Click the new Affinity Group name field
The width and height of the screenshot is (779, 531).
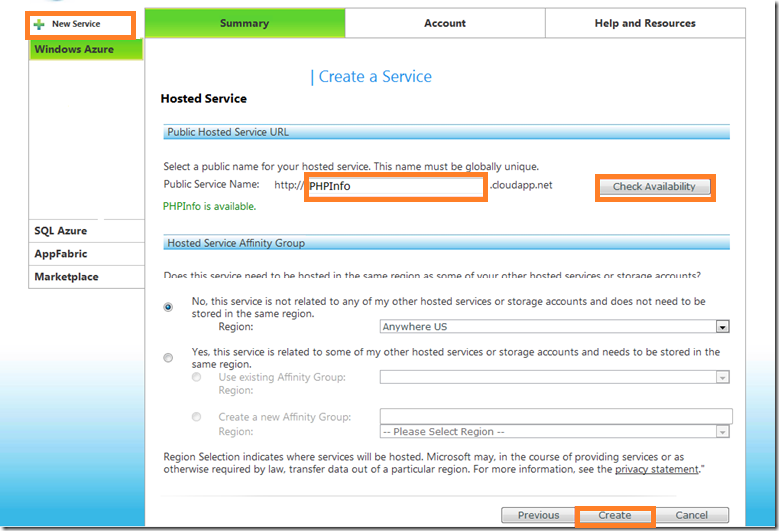click(x=556, y=416)
